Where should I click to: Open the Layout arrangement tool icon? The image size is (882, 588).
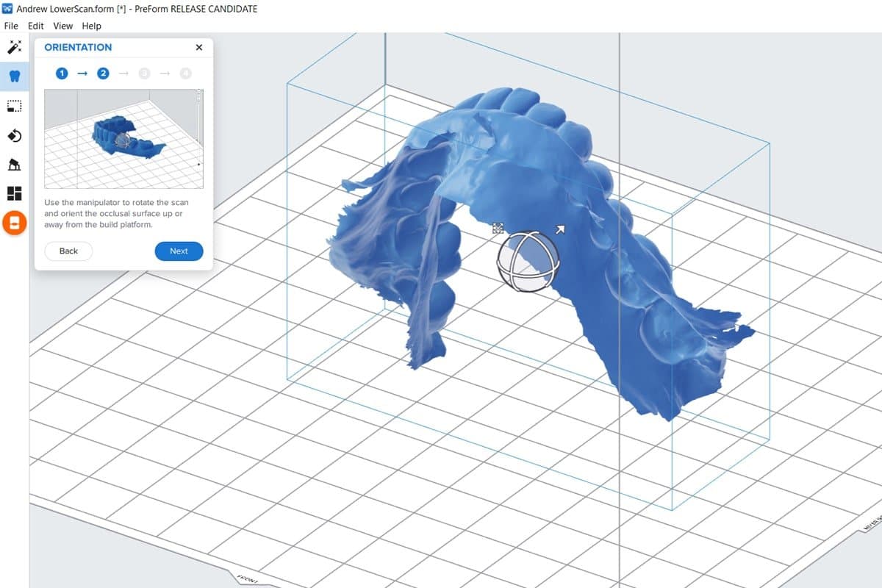tap(15, 193)
